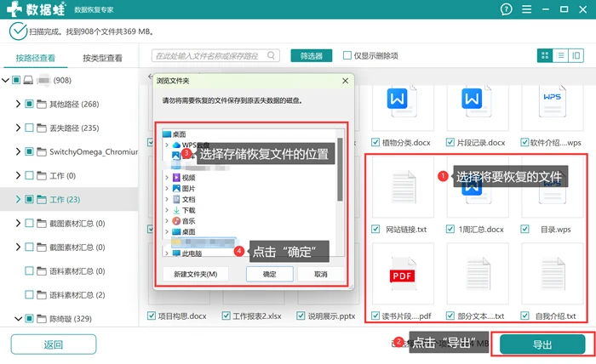596x364 pixels.
Task: Expand 图片 folder in browse dialog
Action: click(167, 189)
